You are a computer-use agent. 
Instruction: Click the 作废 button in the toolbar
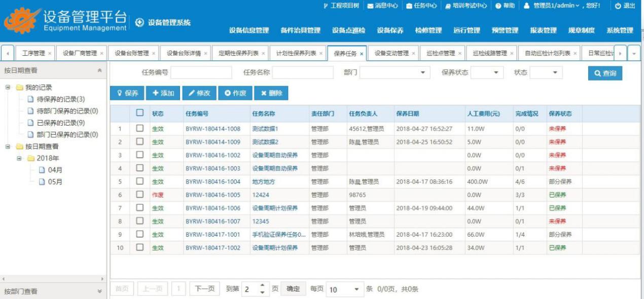pos(235,93)
